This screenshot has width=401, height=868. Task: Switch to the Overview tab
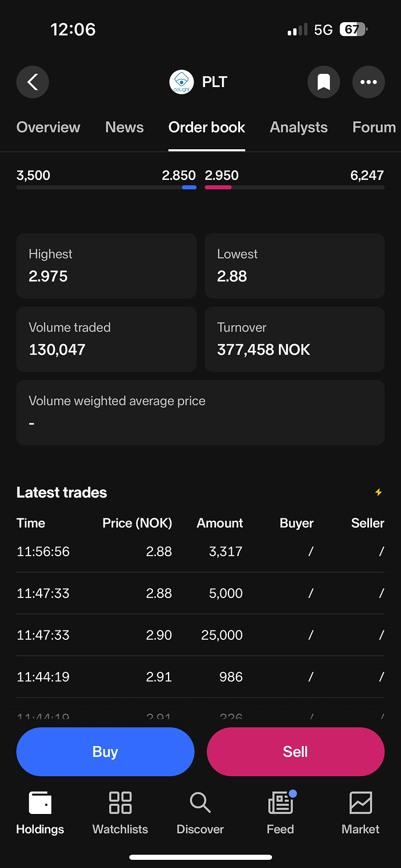48,127
